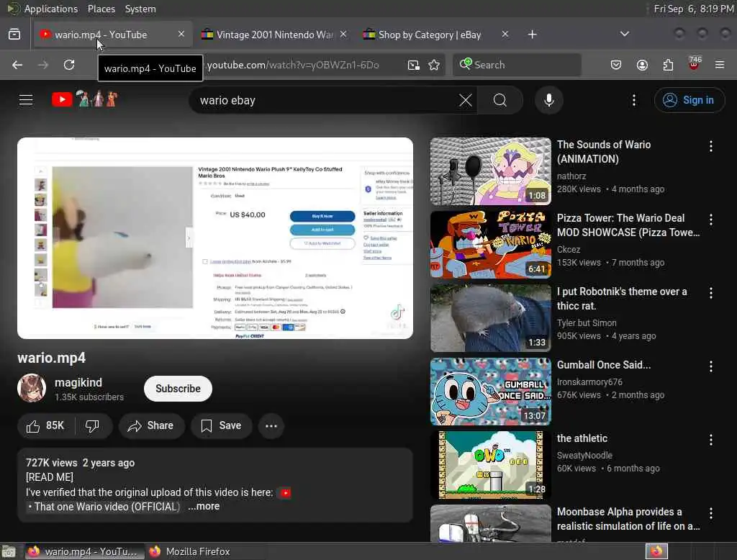The image size is (737, 560).
Task: Click show desktop icon in taskbar
Action: pyautogui.click(x=9, y=551)
